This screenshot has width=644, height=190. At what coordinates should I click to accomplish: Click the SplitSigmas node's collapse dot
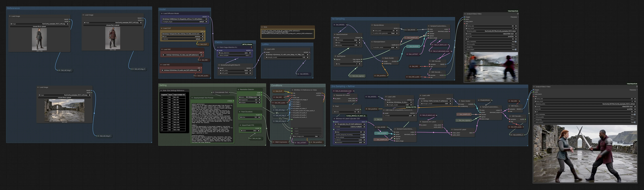point(335,56)
